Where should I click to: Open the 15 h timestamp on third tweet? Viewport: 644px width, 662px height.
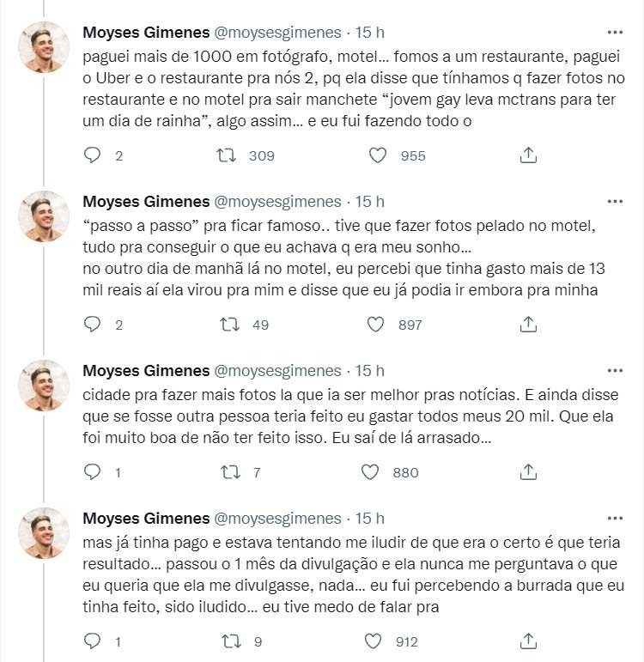[370, 371]
